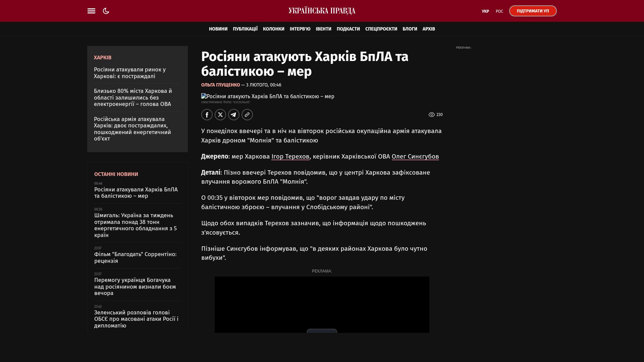Screen dimensions: 644x362
Task: Open the hamburger menu icon
Action: coord(91,11)
